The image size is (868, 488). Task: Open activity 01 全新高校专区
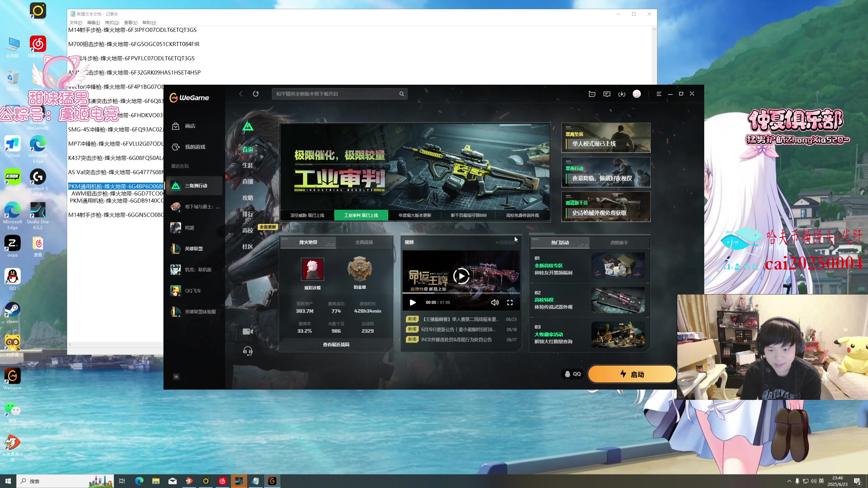click(590, 266)
